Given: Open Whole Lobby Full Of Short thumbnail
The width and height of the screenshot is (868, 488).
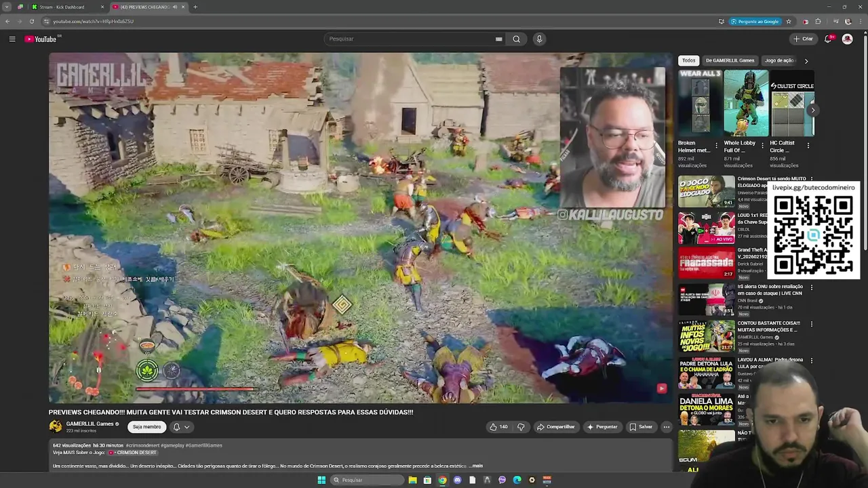Looking at the screenshot, I should pyautogui.click(x=745, y=103).
